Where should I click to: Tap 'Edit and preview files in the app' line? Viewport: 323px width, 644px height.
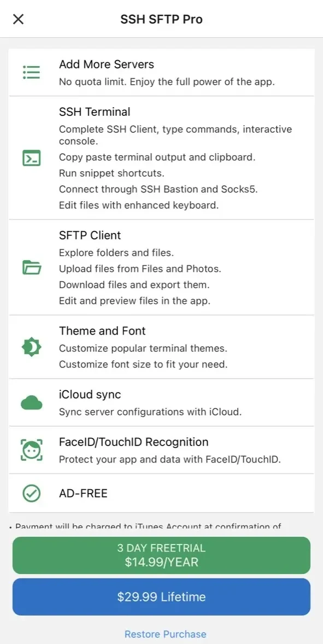tap(134, 301)
